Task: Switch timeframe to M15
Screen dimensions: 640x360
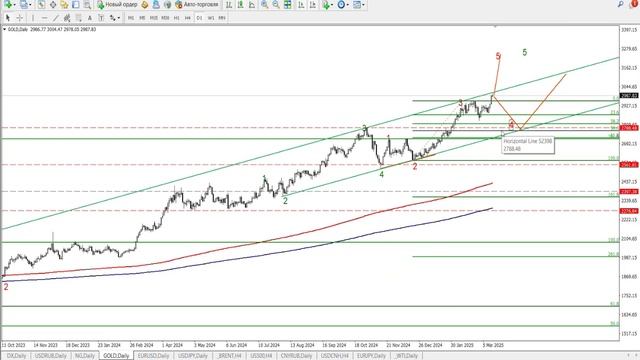Action: coord(153,18)
